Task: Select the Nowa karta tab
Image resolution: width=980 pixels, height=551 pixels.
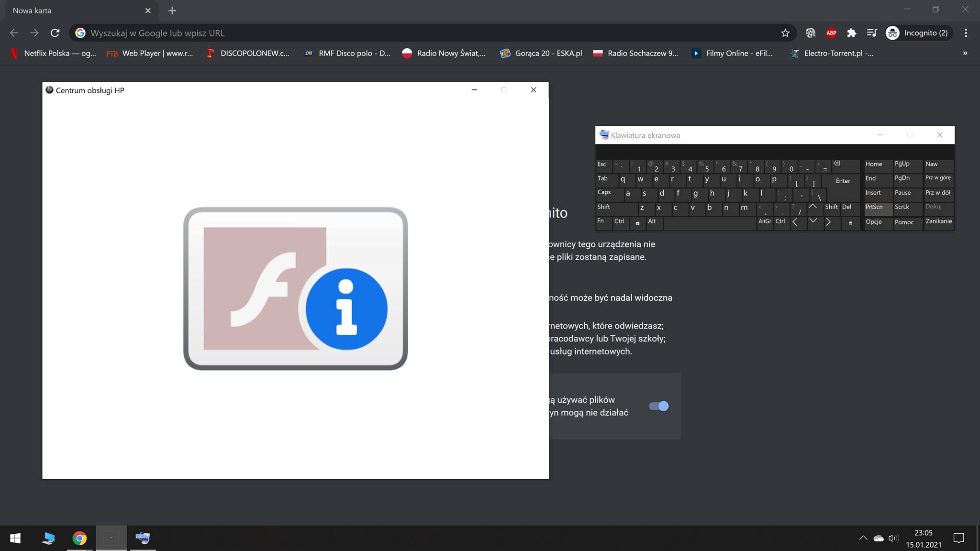Action: click(x=72, y=11)
